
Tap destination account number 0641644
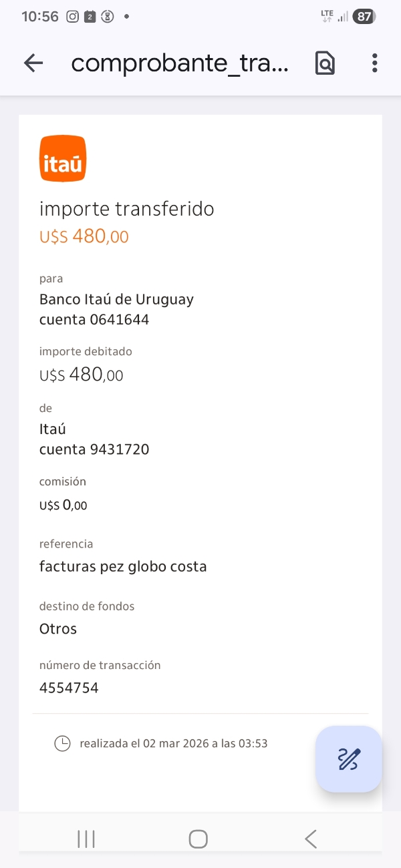pos(119,319)
